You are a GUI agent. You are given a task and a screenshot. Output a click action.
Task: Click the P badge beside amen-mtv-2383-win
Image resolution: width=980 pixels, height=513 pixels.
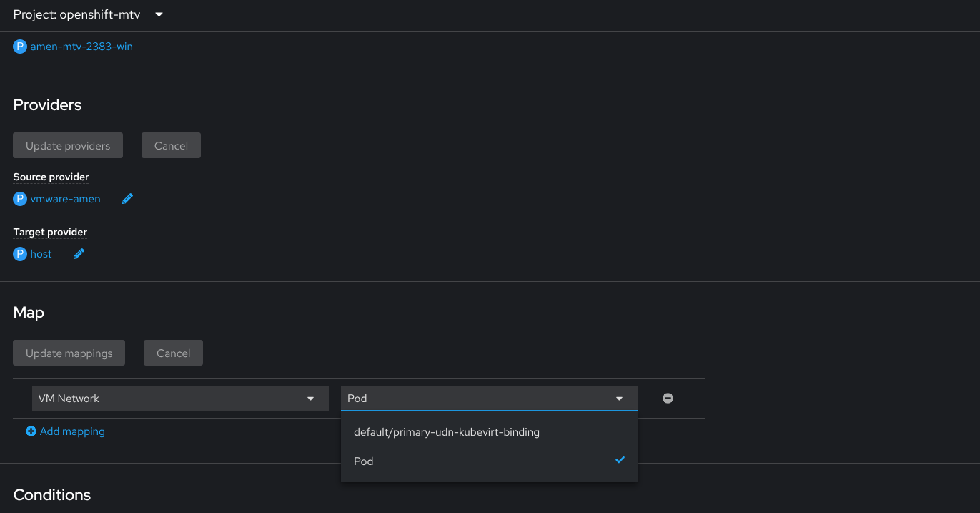point(20,47)
